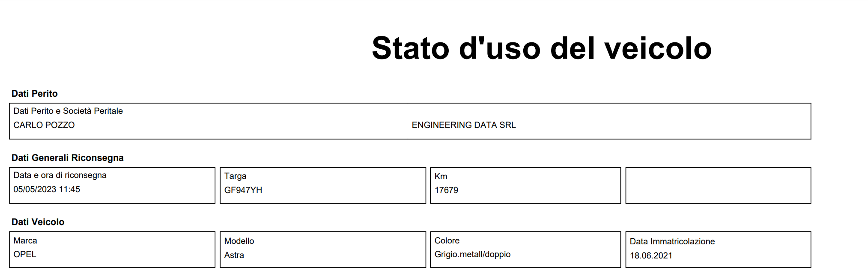Select the name CARLO POZZO
Screen dimensions: 868x270
tap(44, 125)
